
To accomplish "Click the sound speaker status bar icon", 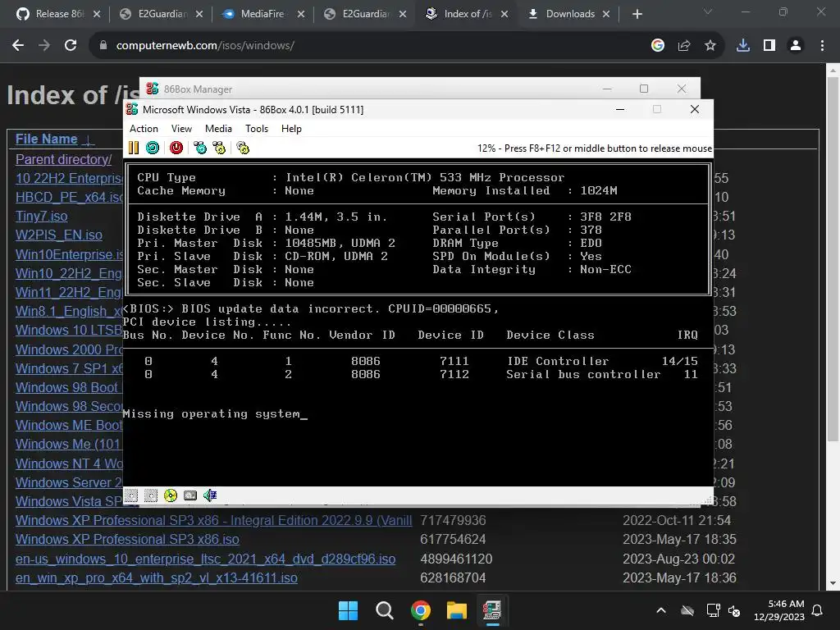I will click(x=210, y=495).
